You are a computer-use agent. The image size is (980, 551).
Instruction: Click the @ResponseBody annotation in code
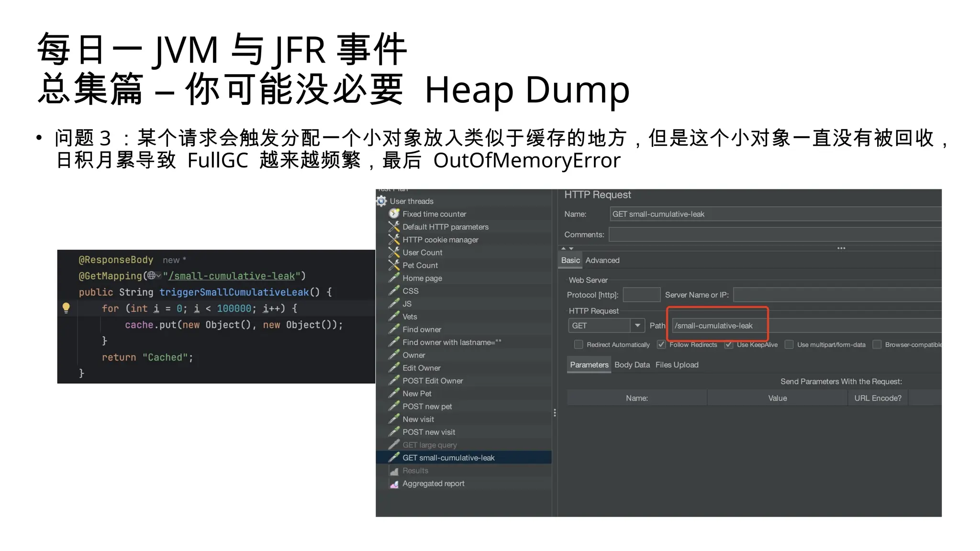point(116,260)
